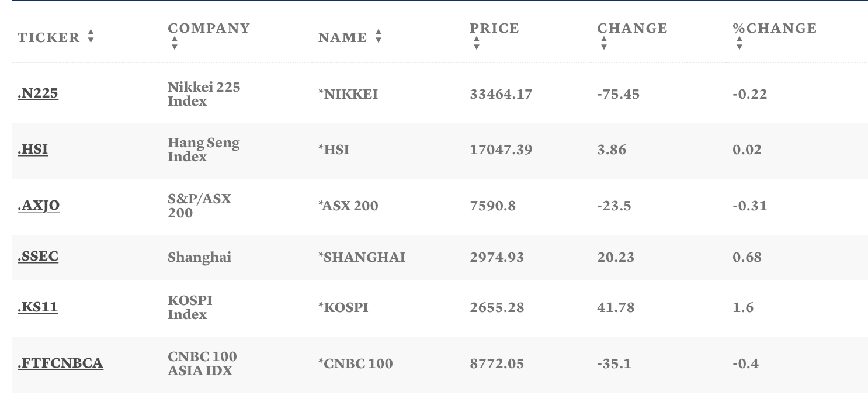Click the PRICE column header text

pos(494,28)
